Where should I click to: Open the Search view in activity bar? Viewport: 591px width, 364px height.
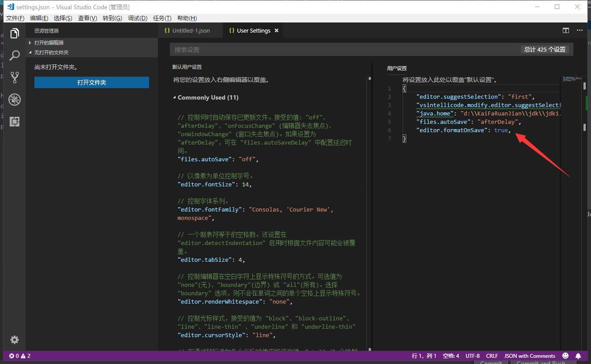pyautogui.click(x=15, y=56)
